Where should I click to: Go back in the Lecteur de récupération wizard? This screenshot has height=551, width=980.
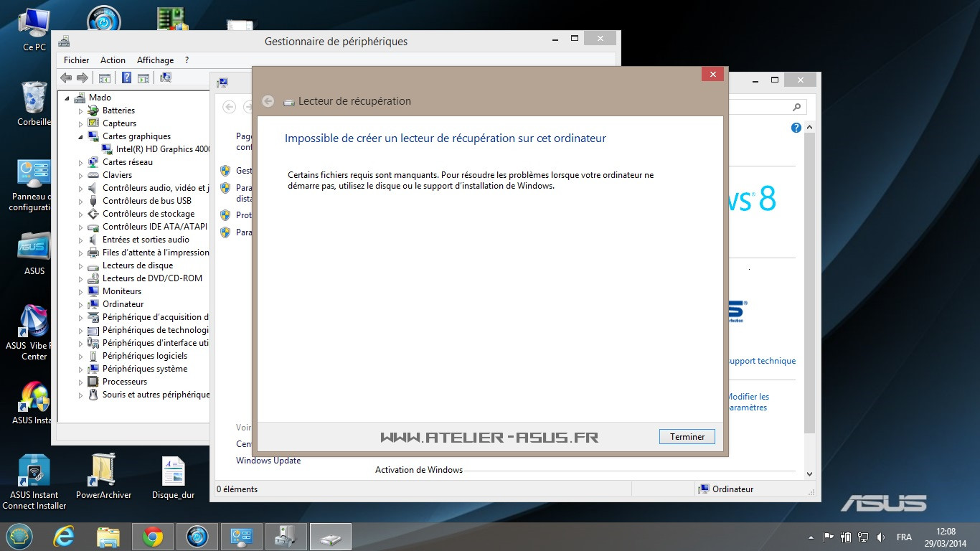pos(268,102)
